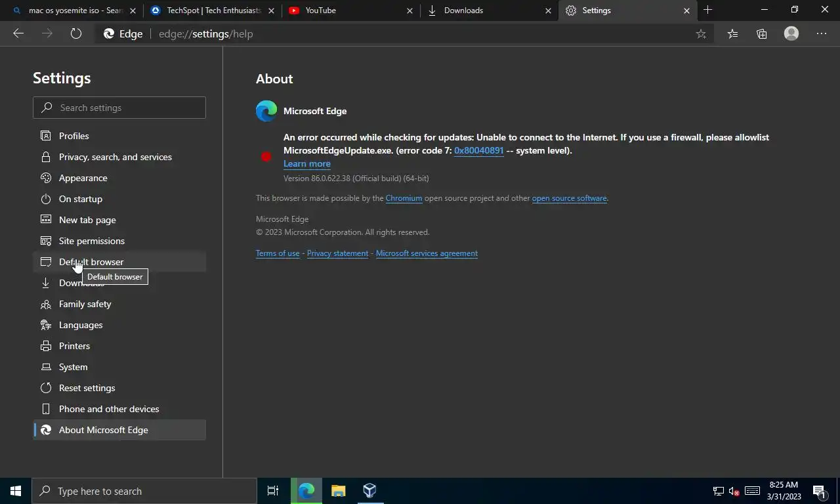Viewport: 840px width, 504px height.
Task: Switch to the Downloads tab
Action: [x=489, y=10]
